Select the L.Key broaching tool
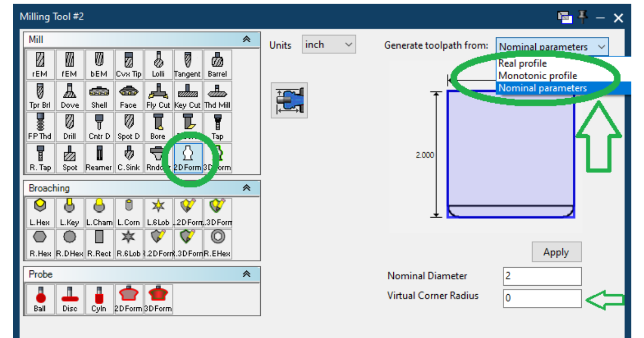The image size is (644, 338). point(70,213)
